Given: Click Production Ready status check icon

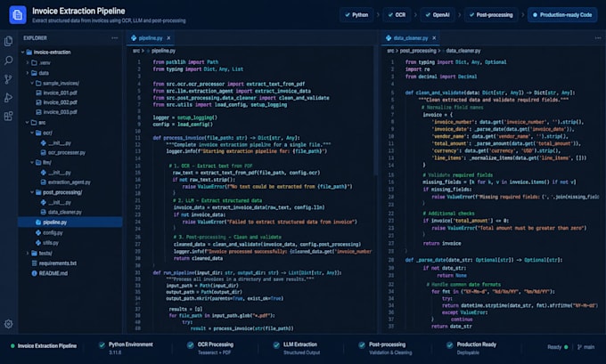Looking at the screenshot, I should tap(449, 345).
